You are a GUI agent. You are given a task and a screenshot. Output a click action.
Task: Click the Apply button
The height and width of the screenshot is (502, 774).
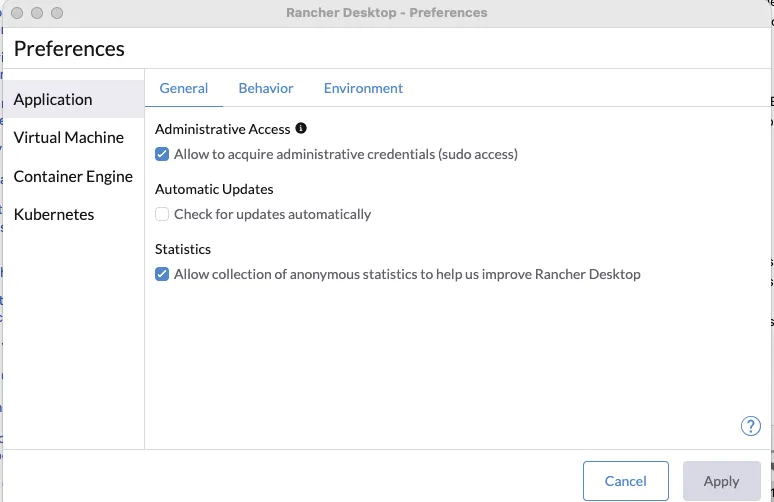pos(721,481)
